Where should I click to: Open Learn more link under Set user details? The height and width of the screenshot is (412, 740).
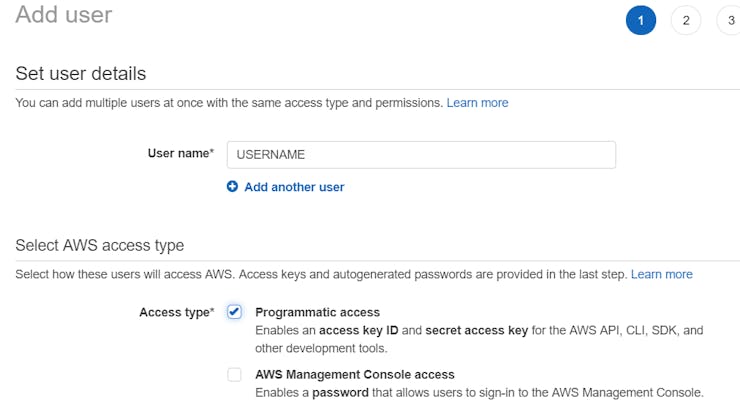click(x=477, y=103)
